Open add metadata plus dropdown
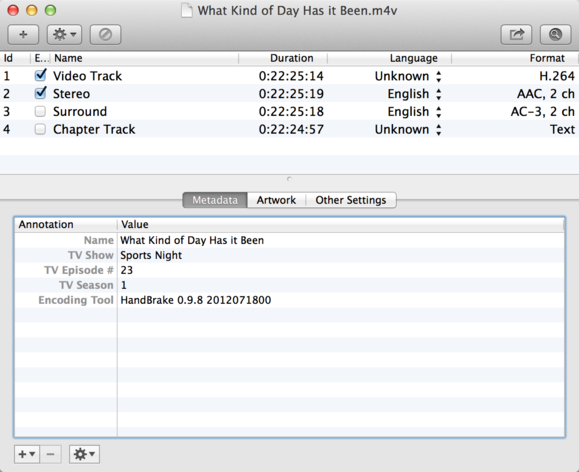The height and width of the screenshot is (472, 579). click(27, 454)
